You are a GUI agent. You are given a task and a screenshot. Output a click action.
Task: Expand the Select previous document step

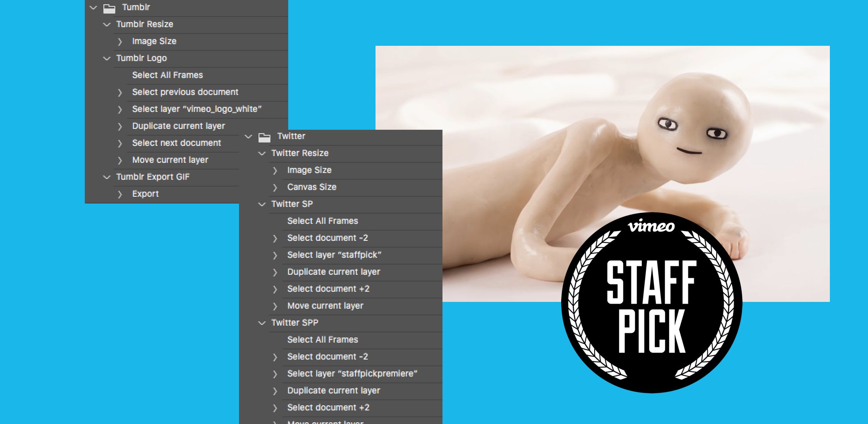pos(120,92)
